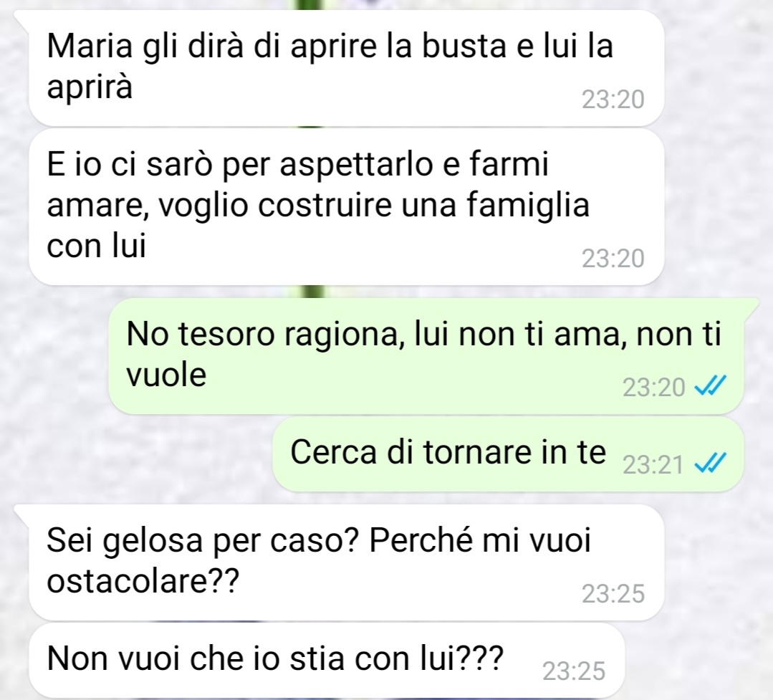Tap the 23:21 timestamp next to 'Cerca di tornare'

point(653,465)
